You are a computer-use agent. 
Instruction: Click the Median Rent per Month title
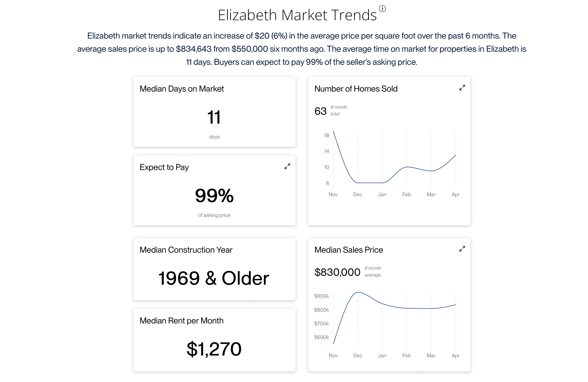(x=182, y=321)
